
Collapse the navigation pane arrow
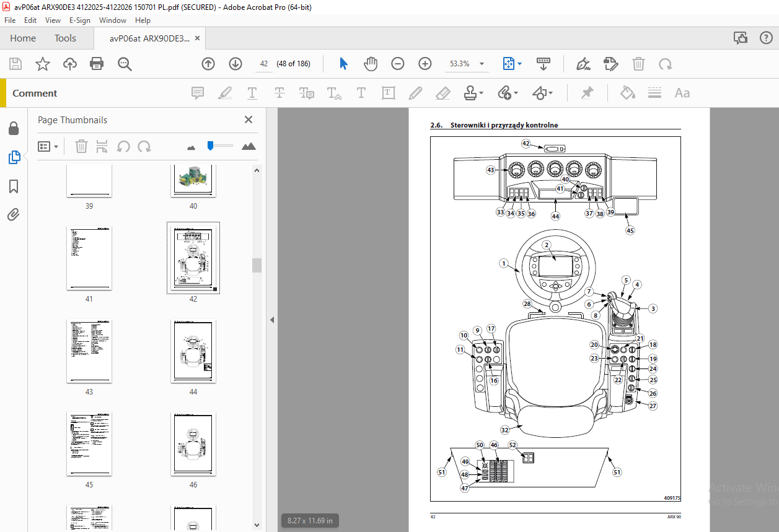[271, 320]
